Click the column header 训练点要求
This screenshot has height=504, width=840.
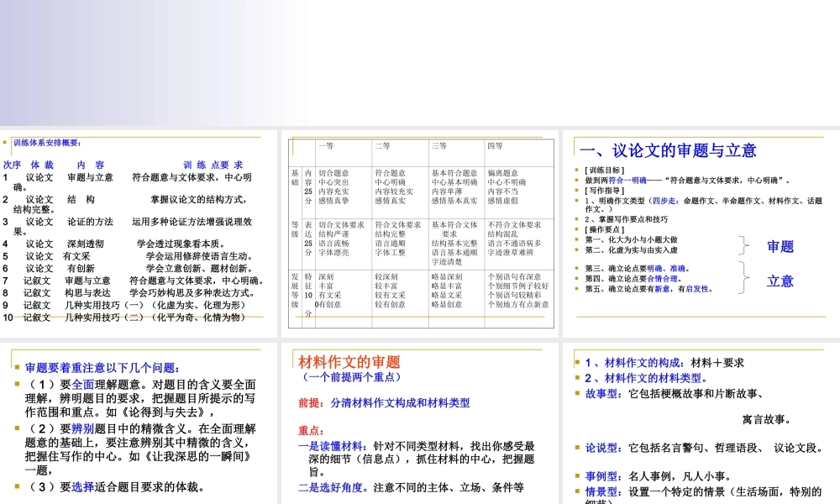(x=213, y=165)
